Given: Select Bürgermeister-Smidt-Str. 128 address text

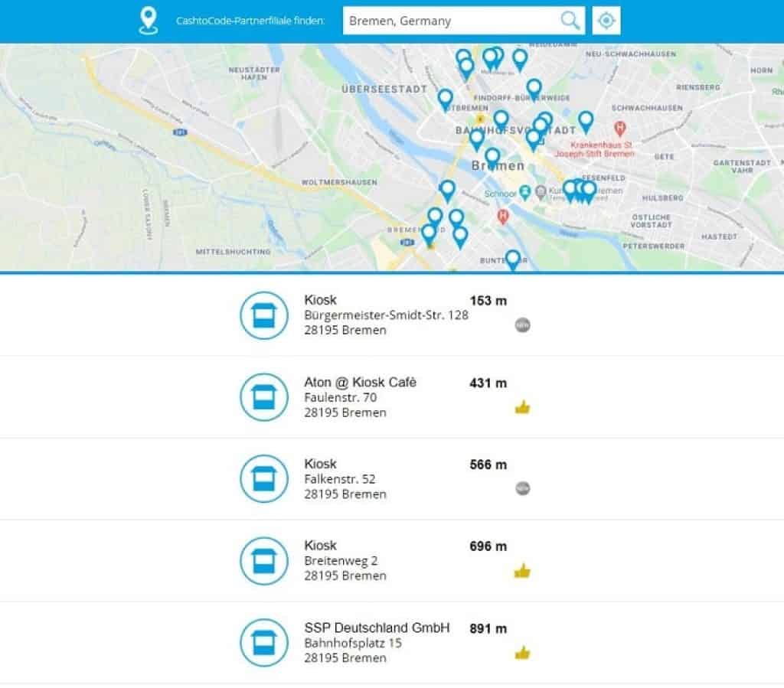Looking at the screenshot, I should (386, 315).
